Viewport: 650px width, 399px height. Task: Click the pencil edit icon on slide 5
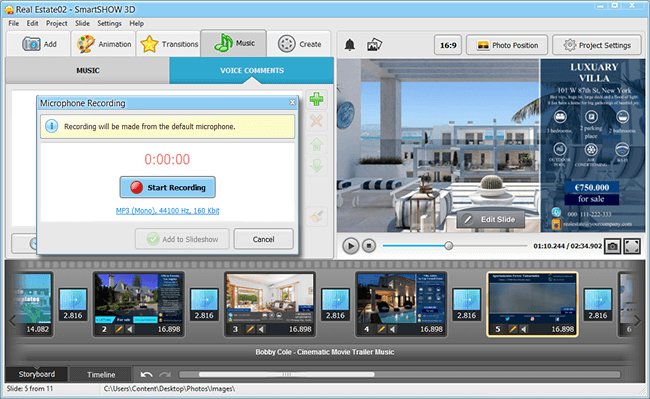coord(512,329)
